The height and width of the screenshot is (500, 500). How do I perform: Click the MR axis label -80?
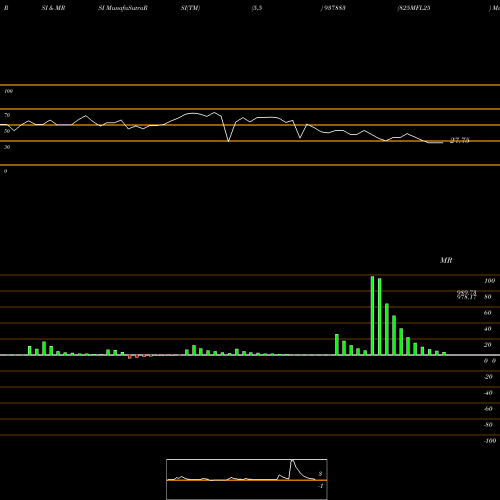[x=488, y=425]
